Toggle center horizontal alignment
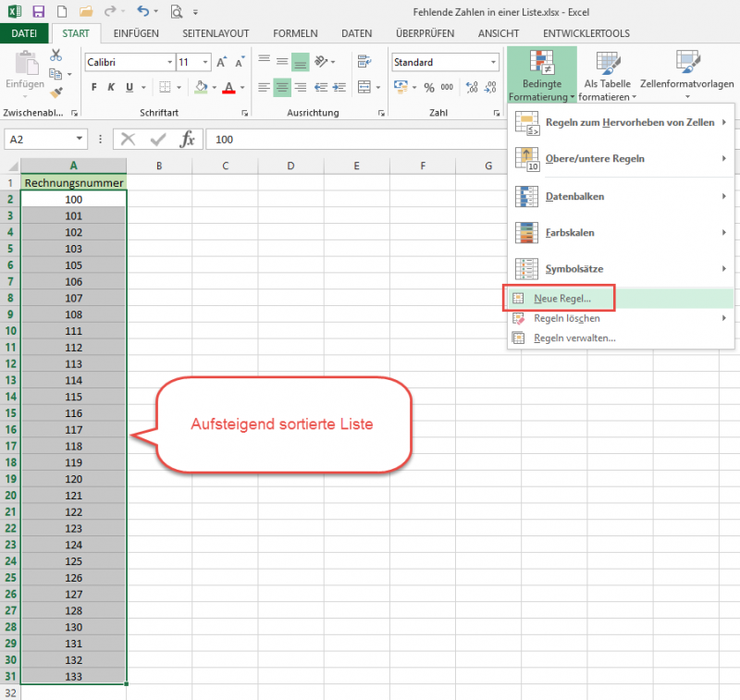Viewport: 740px width, 700px height. [283, 88]
